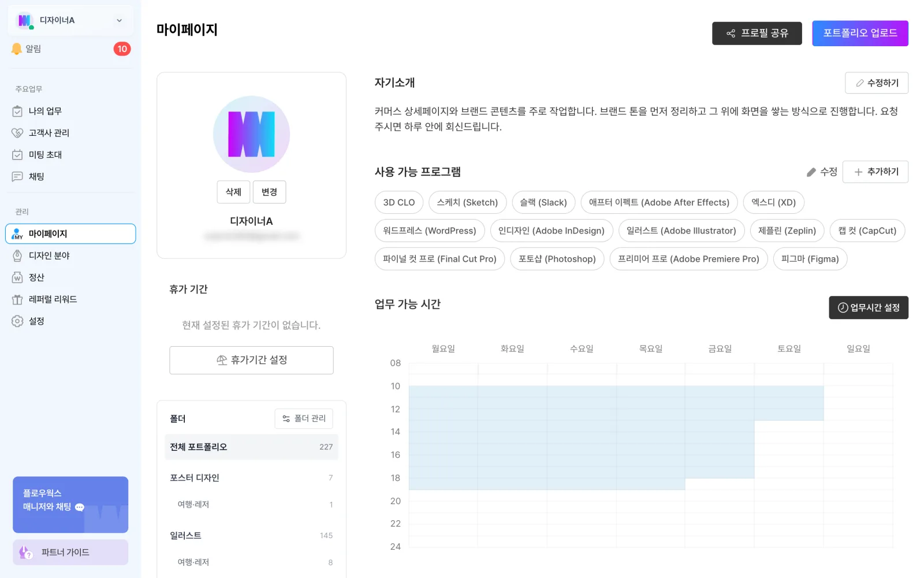Click 변경 under profile picture

tap(269, 192)
